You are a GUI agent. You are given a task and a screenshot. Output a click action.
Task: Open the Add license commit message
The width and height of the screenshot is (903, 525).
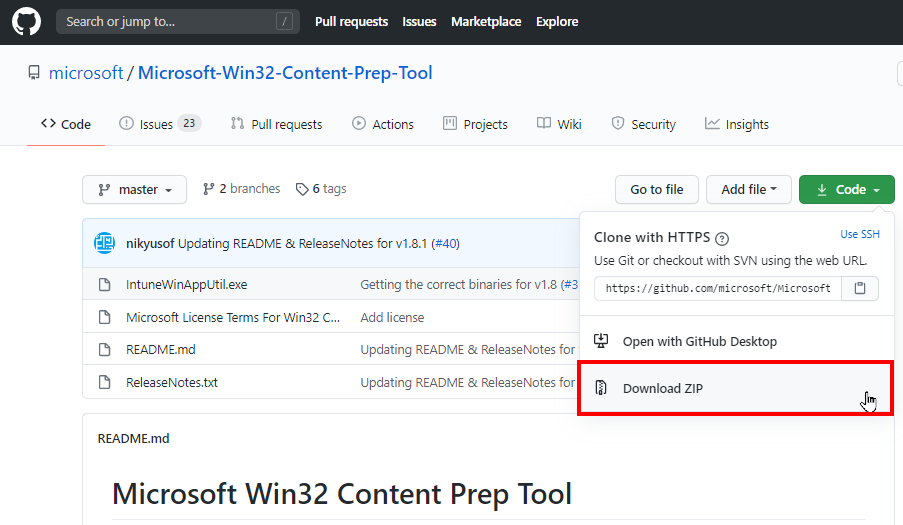click(392, 317)
